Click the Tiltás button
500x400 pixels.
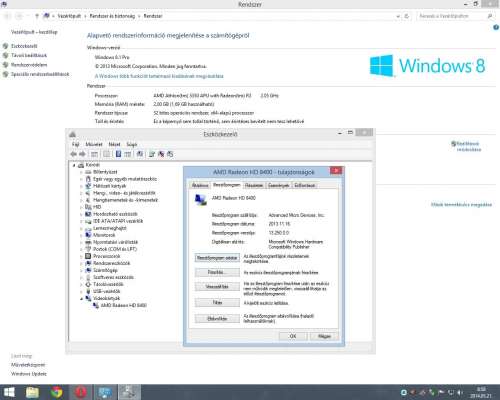coord(217,302)
